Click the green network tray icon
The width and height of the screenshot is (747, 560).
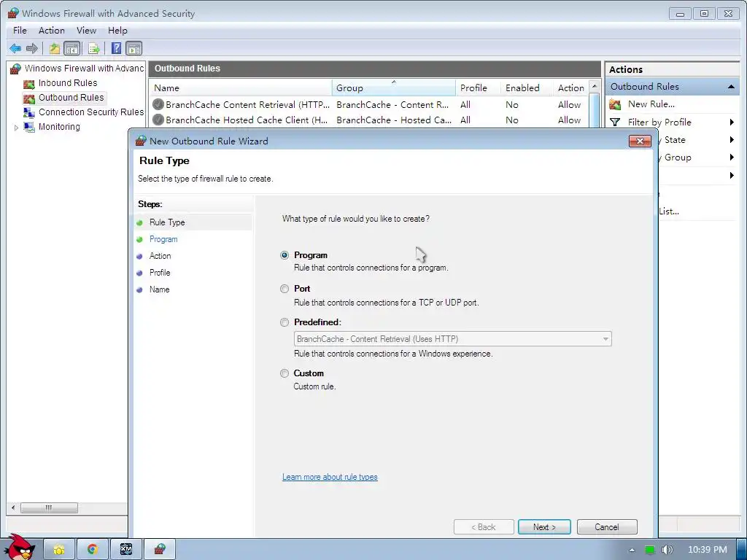point(650,550)
